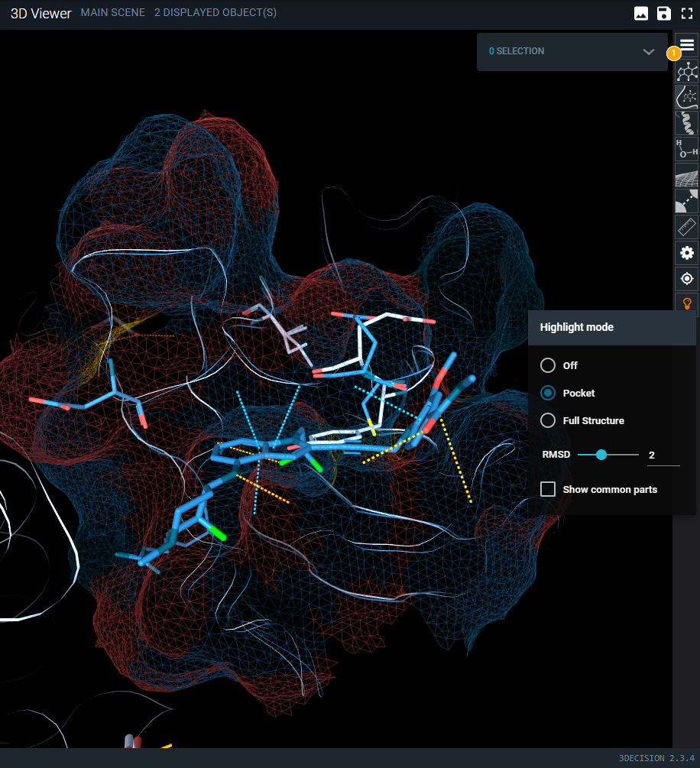
Task: Click the save scene floppy disk icon
Action: click(663, 13)
